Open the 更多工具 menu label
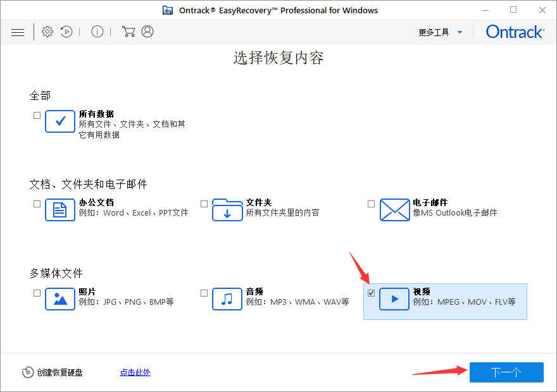The height and width of the screenshot is (392, 557). [x=434, y=32]
